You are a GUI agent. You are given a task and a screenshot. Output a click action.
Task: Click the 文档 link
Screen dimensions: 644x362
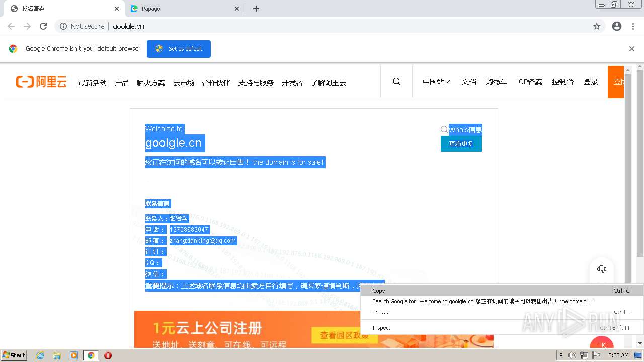(x=469, y=82)
